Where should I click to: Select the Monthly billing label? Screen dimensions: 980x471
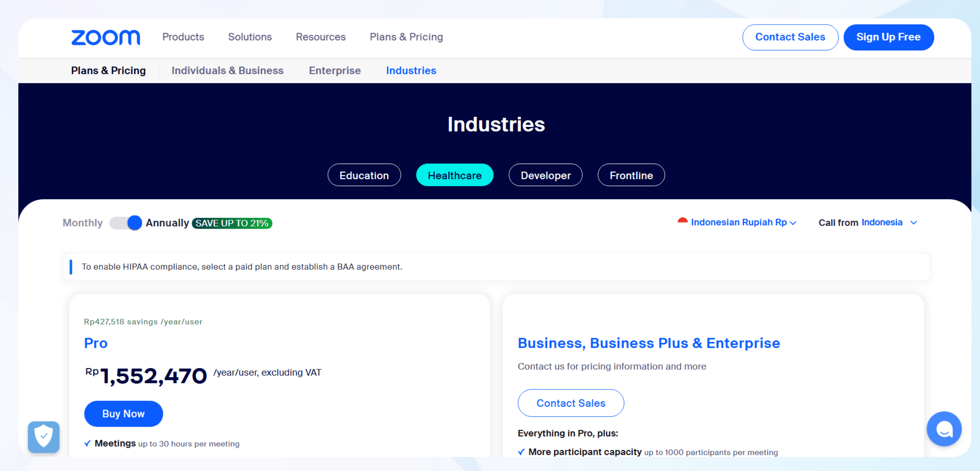pos(82,223)
